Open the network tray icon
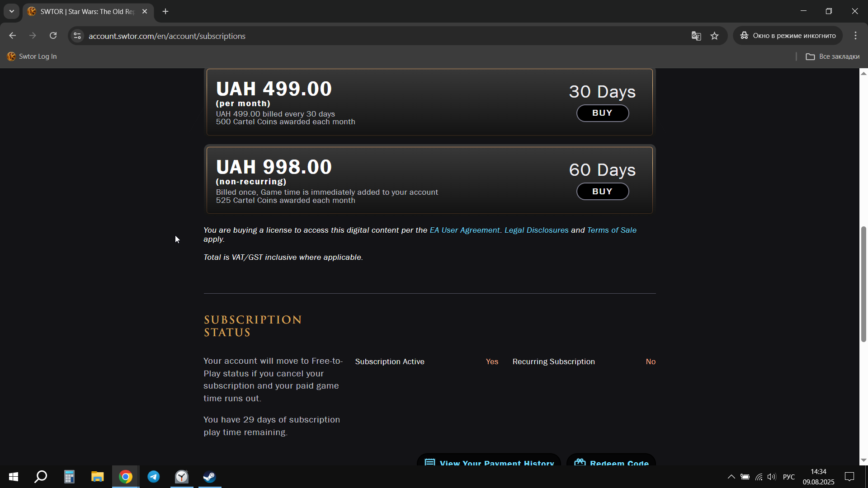 (x=759, y=477)
